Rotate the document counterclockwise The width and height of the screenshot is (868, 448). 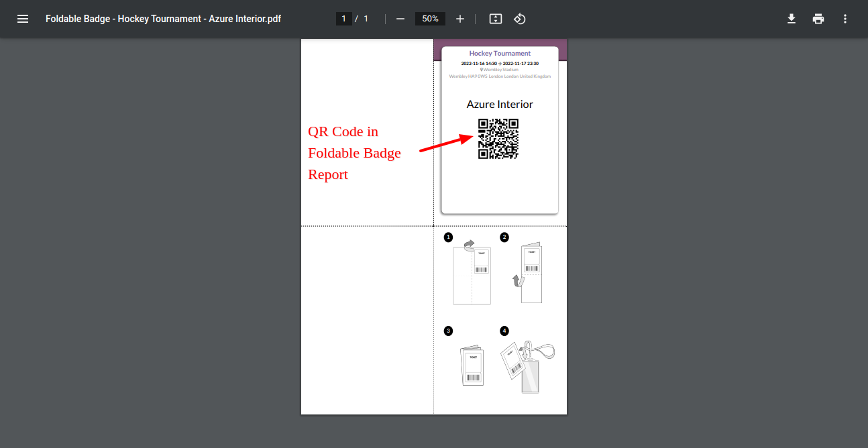pyautogui.click(x=520, y=19)
